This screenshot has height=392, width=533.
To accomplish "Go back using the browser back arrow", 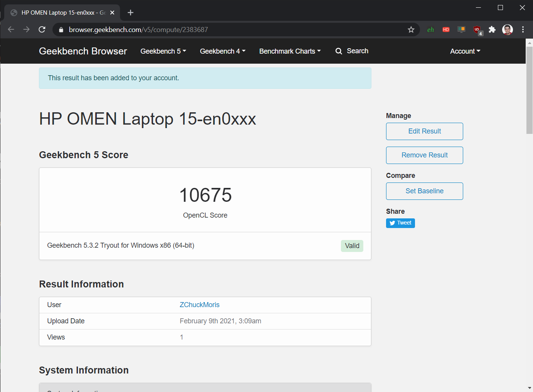I will click(x=11, y=30).
